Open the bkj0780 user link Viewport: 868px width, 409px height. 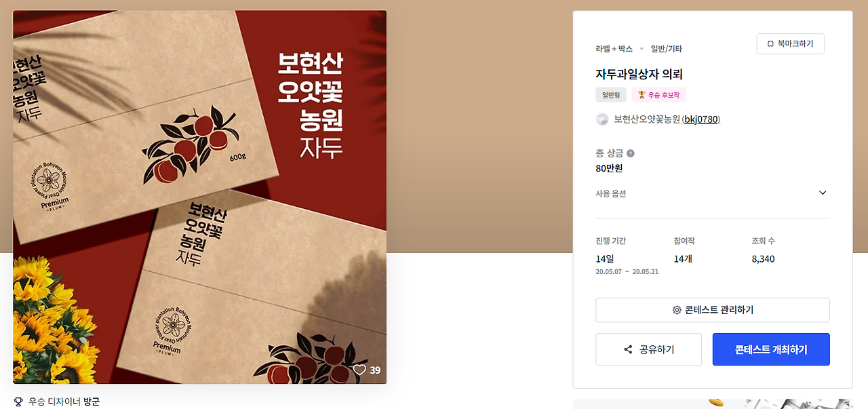pyautogui.click(x=701, y=119)
